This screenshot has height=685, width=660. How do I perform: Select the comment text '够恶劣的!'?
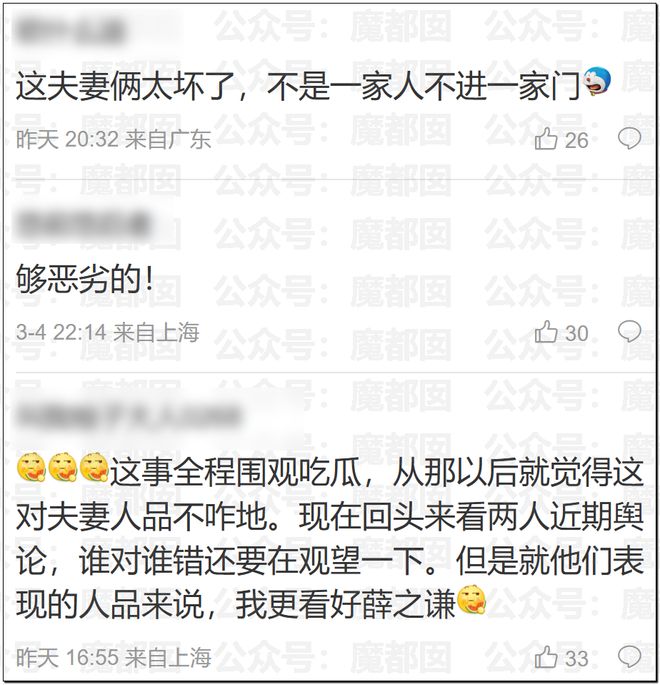pyautogui.click(x=84, y=279)
